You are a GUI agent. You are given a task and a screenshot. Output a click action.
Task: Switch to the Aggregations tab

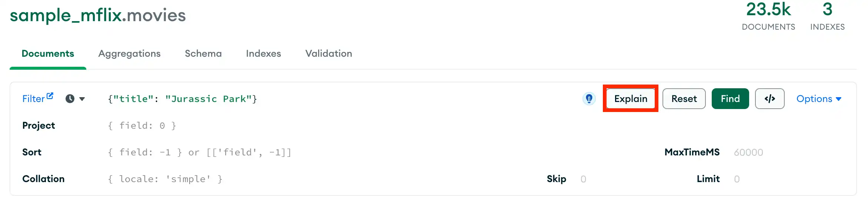129,53
